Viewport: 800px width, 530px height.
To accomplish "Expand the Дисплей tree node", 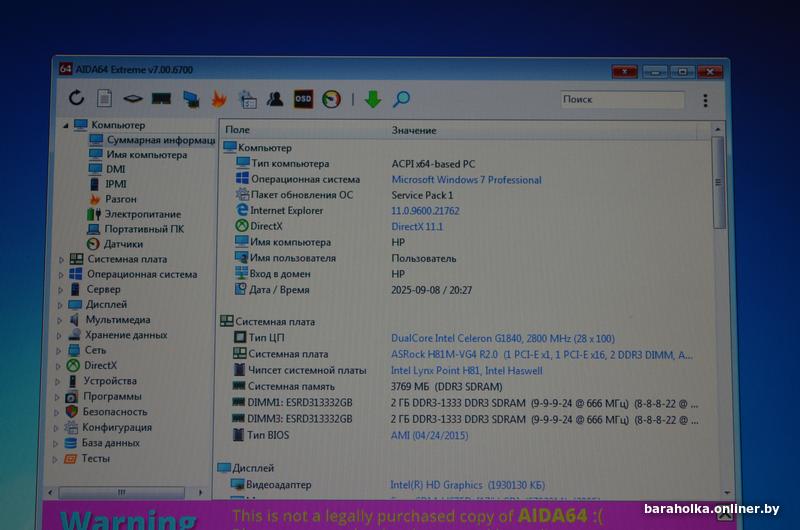I will (x=62, y=305).
